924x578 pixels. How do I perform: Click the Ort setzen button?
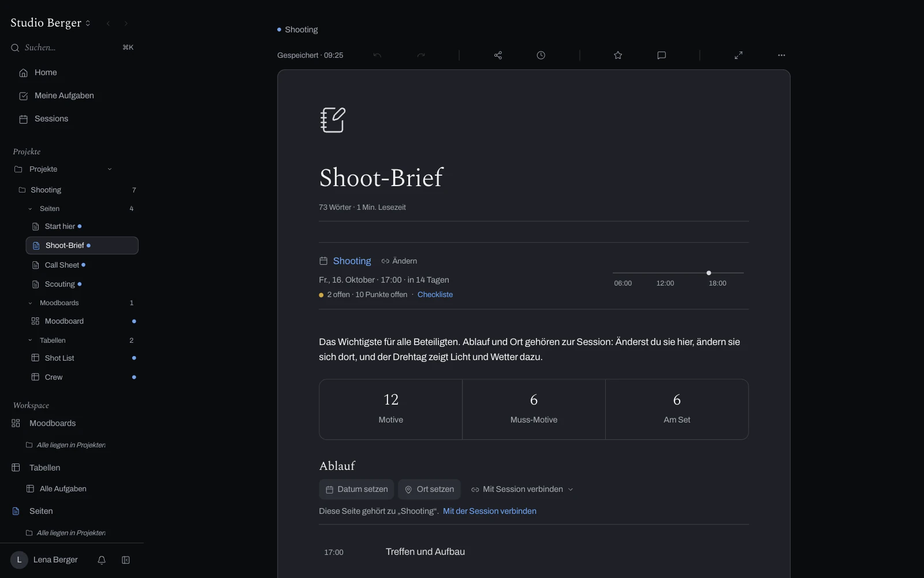(429, 490)
